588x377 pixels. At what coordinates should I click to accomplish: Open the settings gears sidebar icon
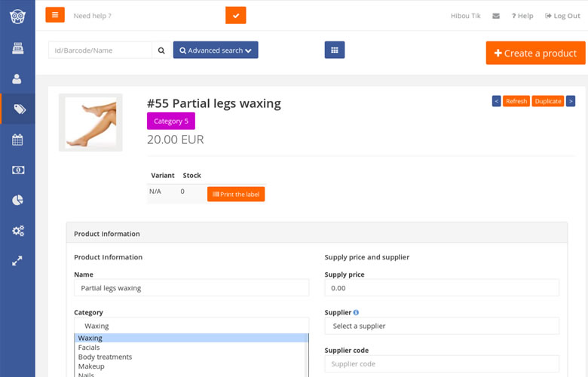pyautogui.click(x=17, y=230)
